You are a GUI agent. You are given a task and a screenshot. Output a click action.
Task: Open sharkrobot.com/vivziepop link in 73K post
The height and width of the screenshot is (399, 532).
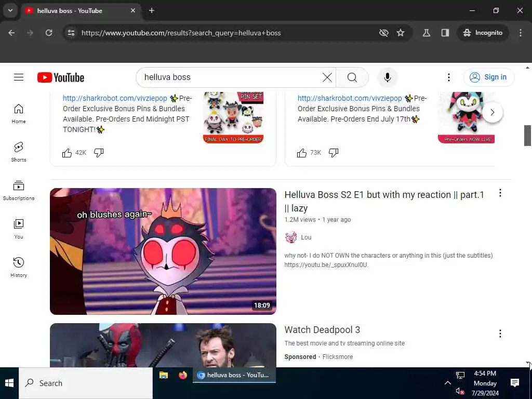(350, 98)
